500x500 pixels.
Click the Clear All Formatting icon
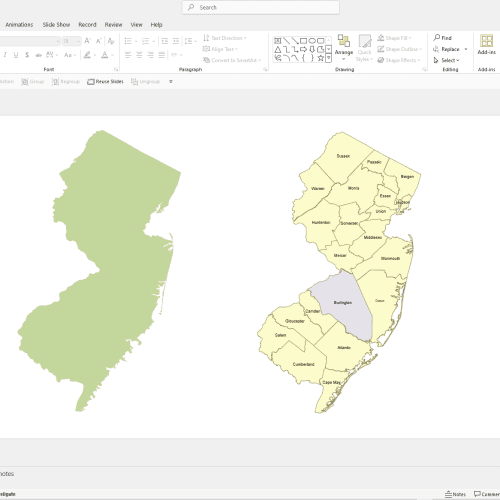[111, 41]
